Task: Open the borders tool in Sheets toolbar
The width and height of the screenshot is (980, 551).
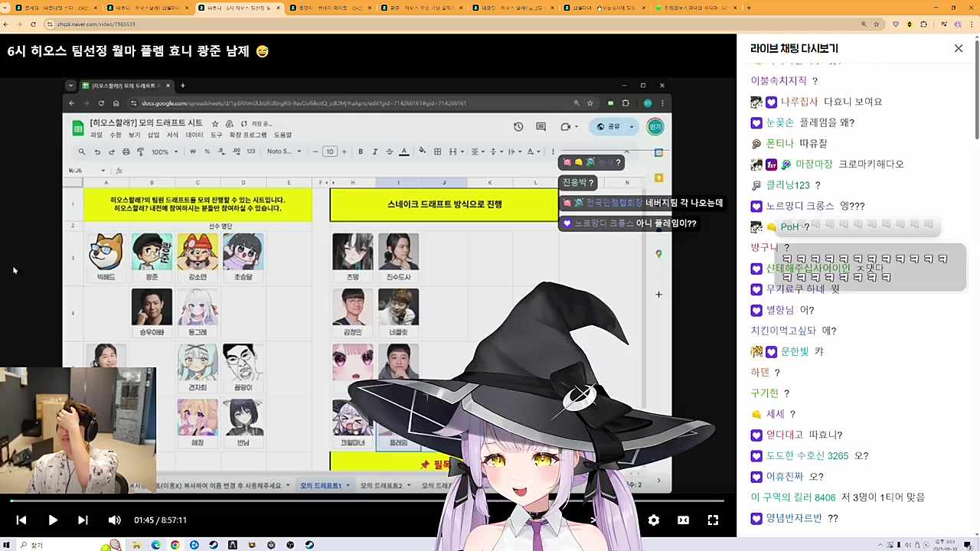Action: (438, 152)
